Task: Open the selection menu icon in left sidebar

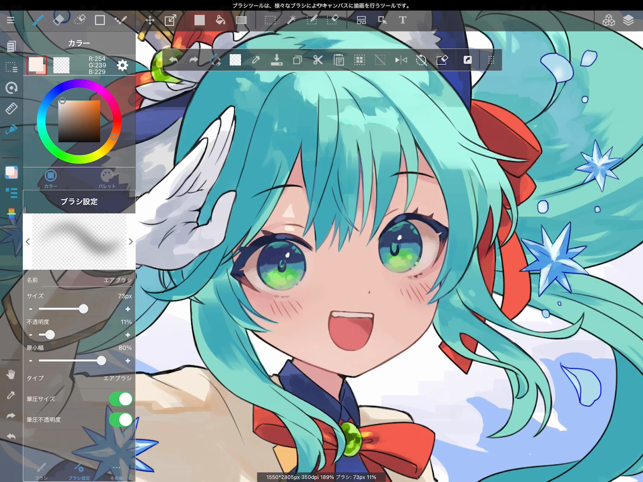Action: (11, 67)
